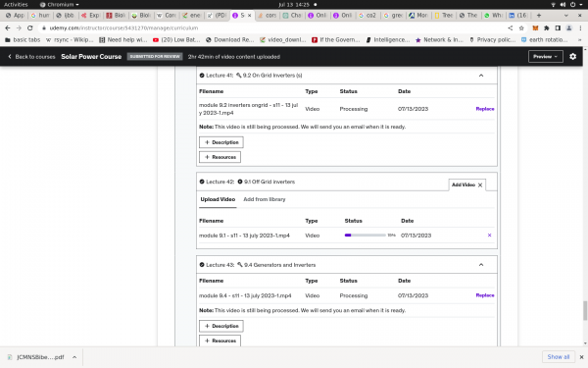Collapse Lecture 43 with chevron
This screenshot has height=368, width=588.
[481, 265]
